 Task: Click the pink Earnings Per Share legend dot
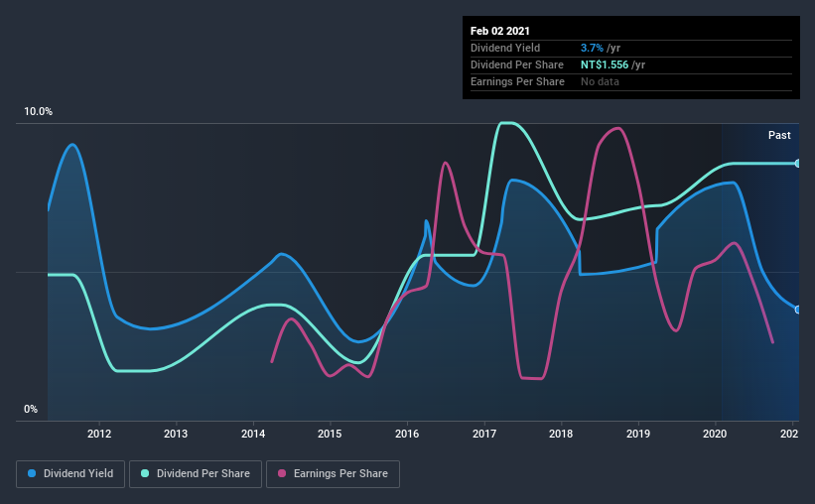(282, 473)
